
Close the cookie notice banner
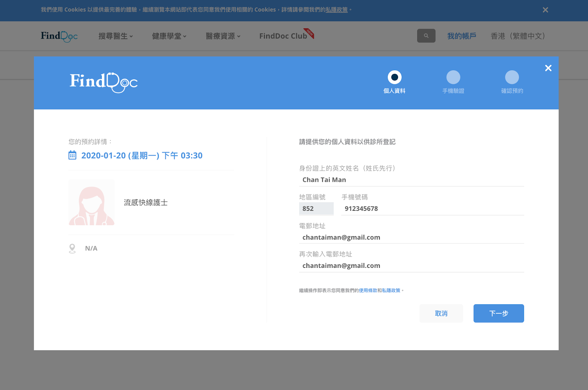point(545,10)
